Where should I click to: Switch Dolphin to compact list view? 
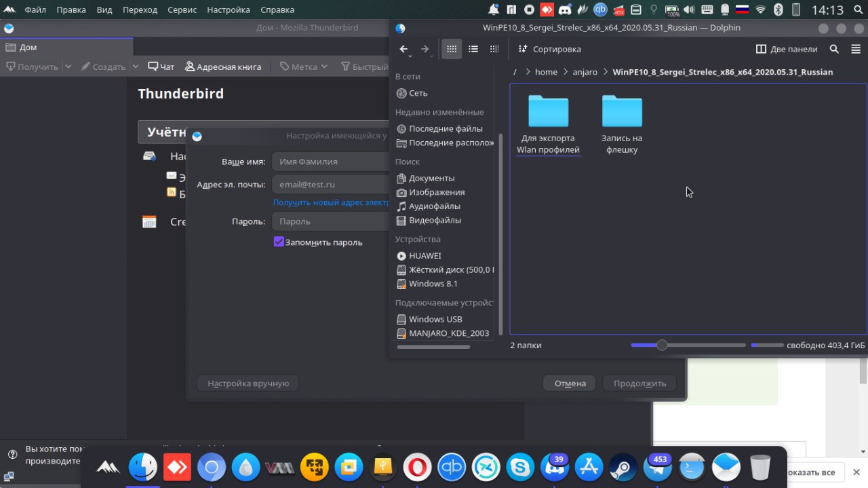(x=473, y=49)
